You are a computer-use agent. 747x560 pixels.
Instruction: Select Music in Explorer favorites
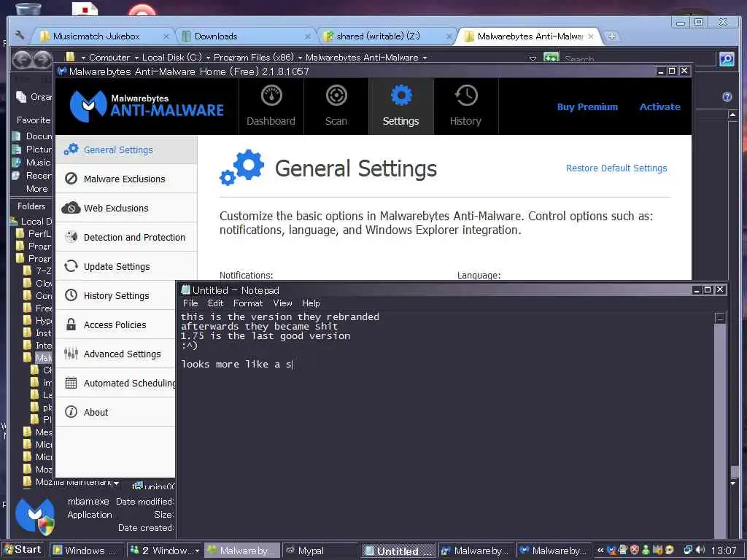coord(32,163)
